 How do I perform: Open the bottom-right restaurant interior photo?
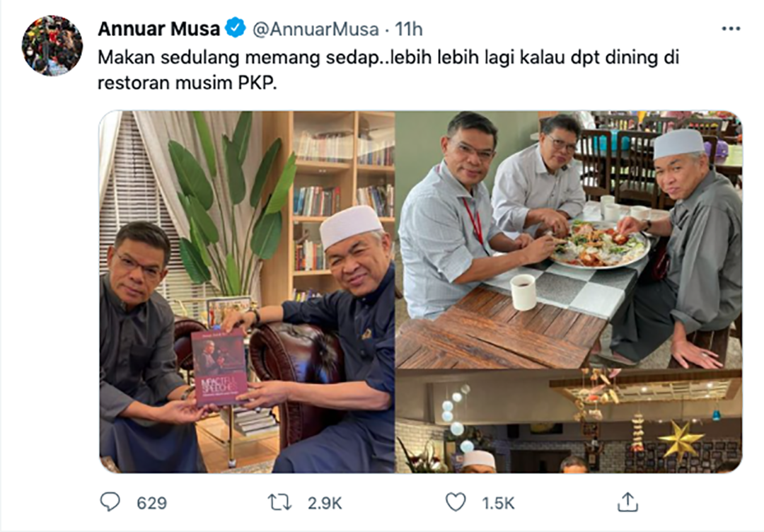[569, 421]
